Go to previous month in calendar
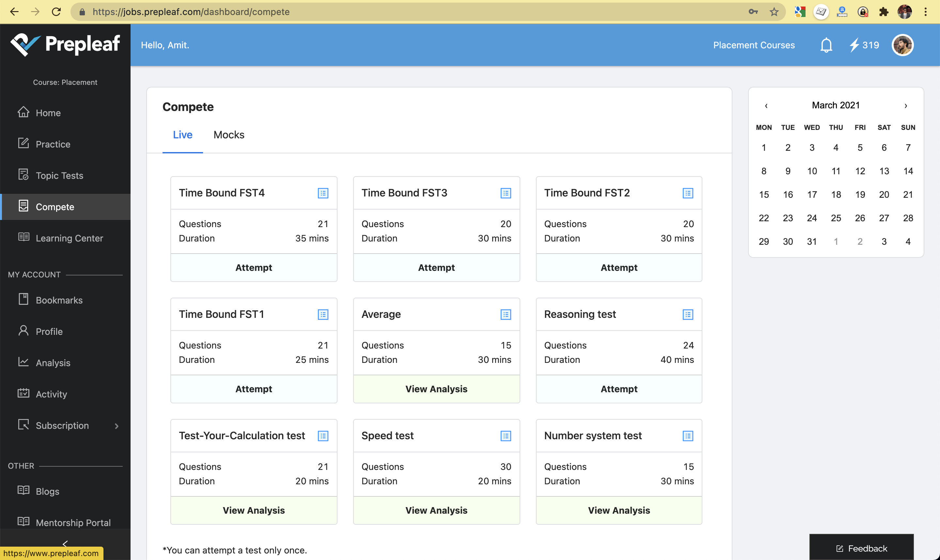Image resolution: width=940 pixels, height=560 pixels. (x=766, y=106)
